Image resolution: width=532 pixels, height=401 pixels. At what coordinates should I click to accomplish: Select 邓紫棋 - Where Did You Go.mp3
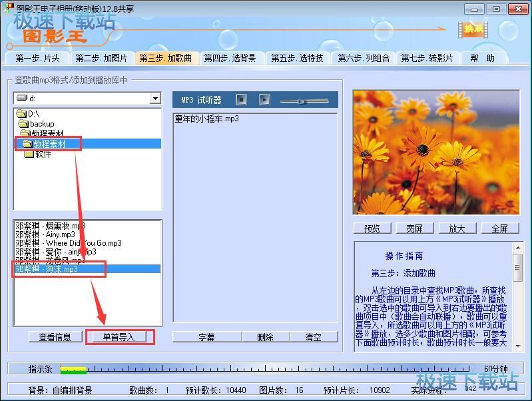coord(68,243)
